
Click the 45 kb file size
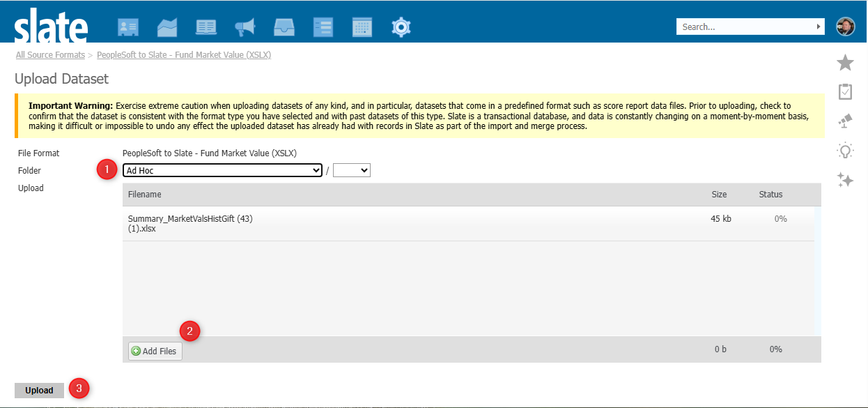721,219
